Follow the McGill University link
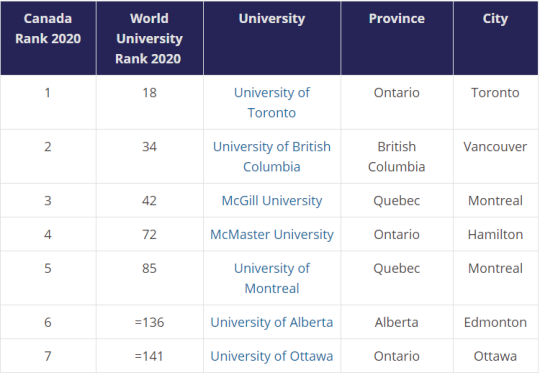Image resolution: width=540 pixels, height=373 pixels. point(272,200)
